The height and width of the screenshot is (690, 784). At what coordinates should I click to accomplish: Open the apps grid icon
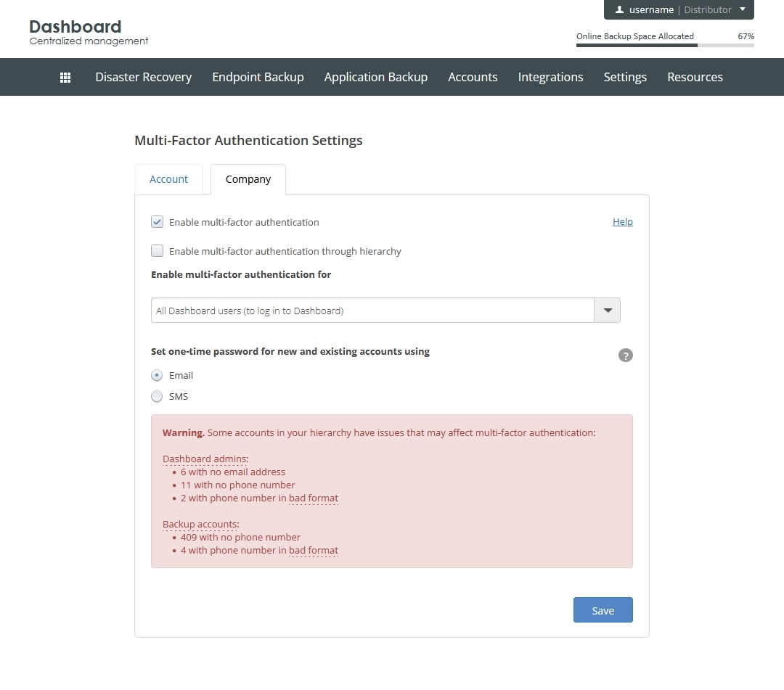(65, 78)
